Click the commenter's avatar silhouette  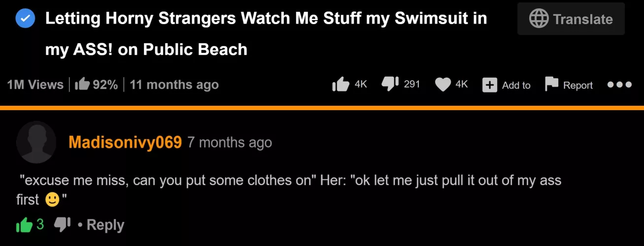[x=36, y=142]
